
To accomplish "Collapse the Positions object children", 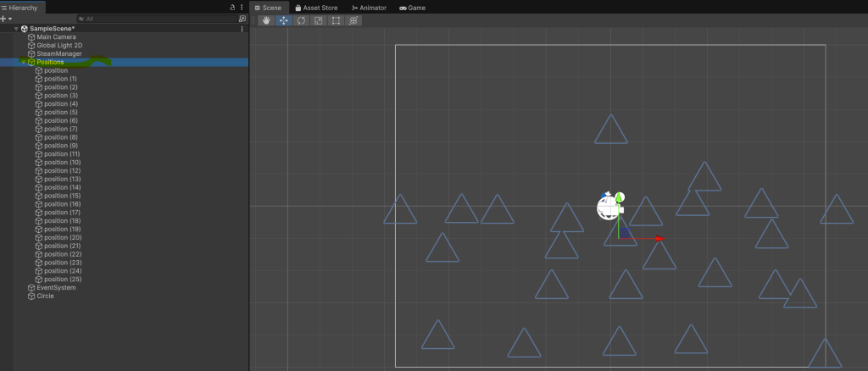I will (x=23, y=62).
